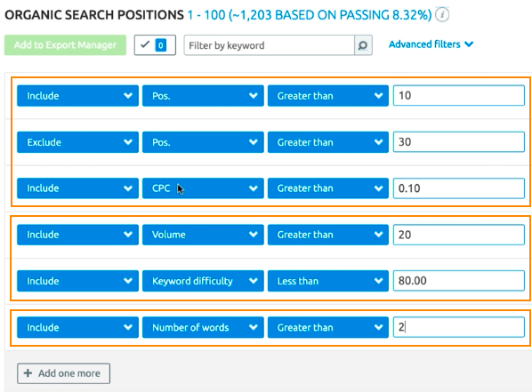Click the info icon beside the heading
532x392 pixels.
click(442, 15)
